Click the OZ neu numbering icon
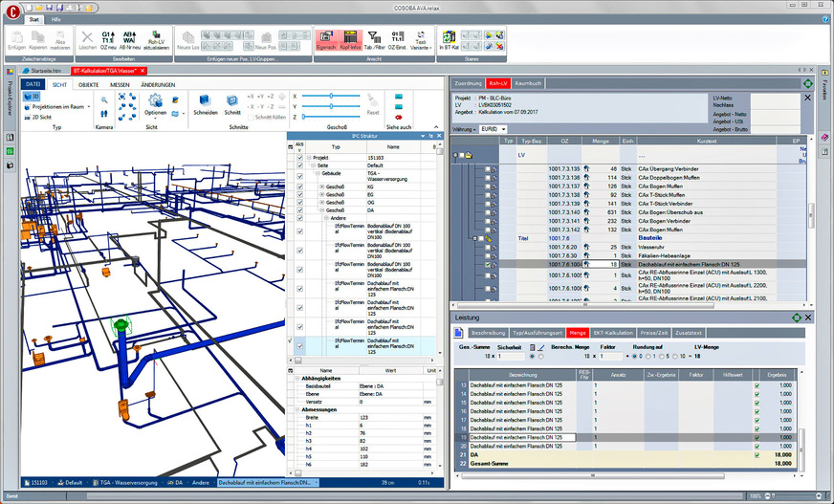The image size is (834, 504). click(108, 37)
